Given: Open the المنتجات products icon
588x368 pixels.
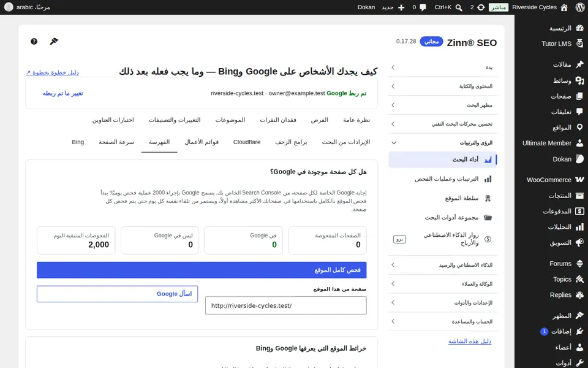Looking at the screenshot, I should (x=580, y=196).
